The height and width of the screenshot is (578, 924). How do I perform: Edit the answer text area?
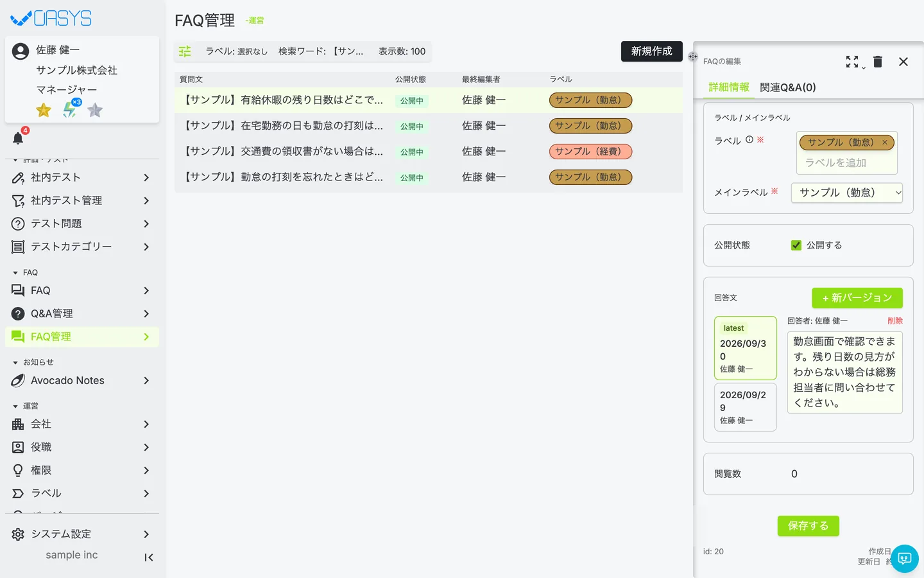click(x=845, y=372)
